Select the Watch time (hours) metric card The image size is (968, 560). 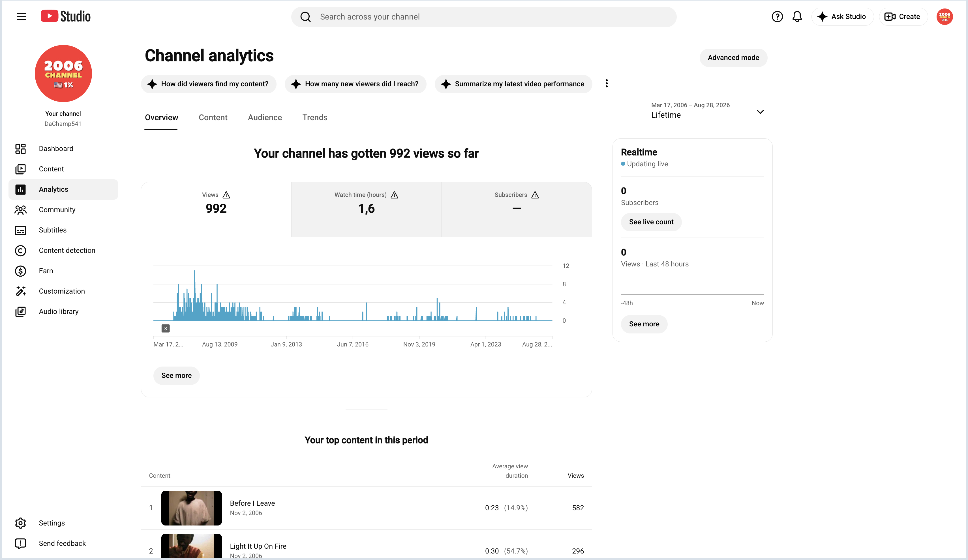366,210
